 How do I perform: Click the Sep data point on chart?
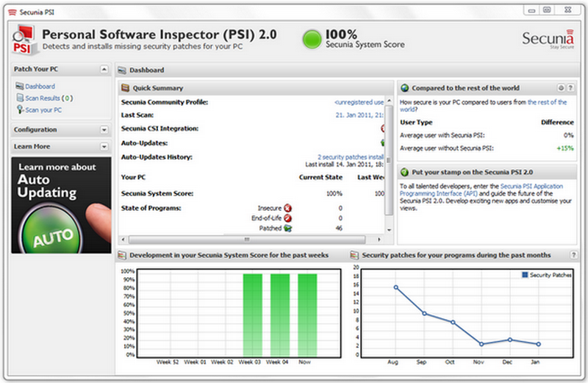pos(425,314)
